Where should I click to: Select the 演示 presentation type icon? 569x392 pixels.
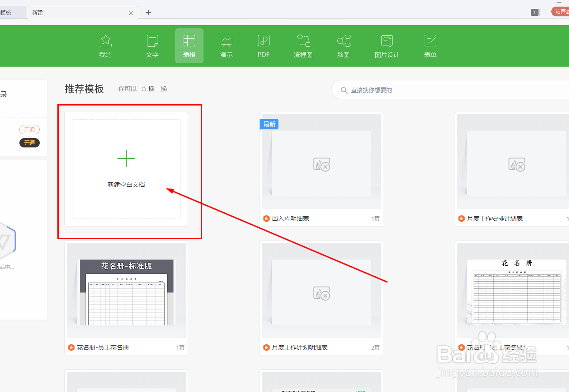[226, 41]
